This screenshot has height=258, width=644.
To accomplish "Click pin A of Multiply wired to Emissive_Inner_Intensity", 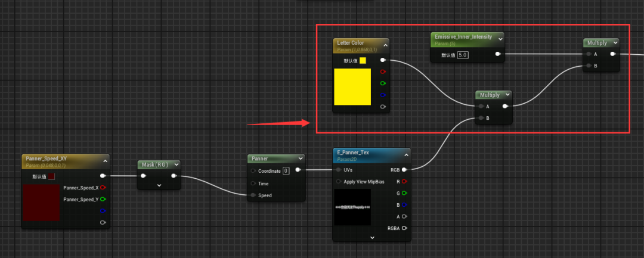I will [589, 54].
